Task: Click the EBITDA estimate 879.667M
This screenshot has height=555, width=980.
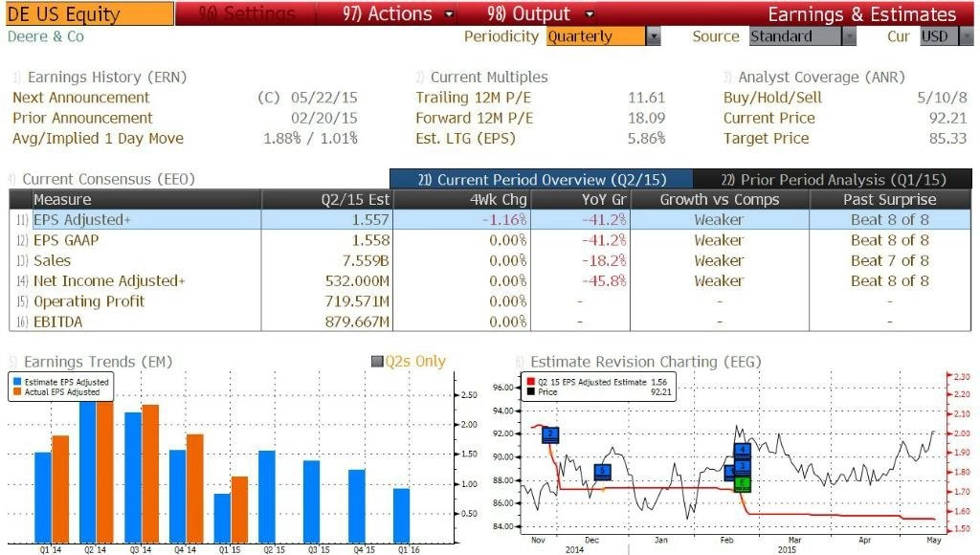Action: [357, 322]
